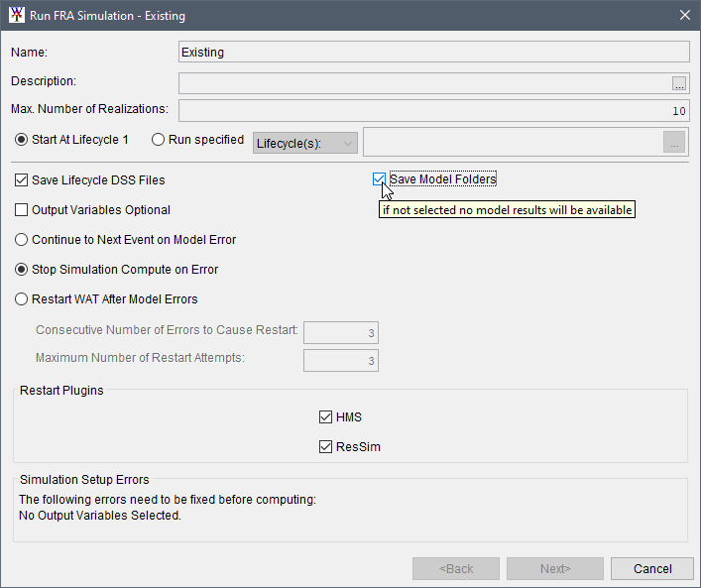The height and width of the screenshot is (588, 701).
Task: Click the Name text field
Action: coord(433,53)
